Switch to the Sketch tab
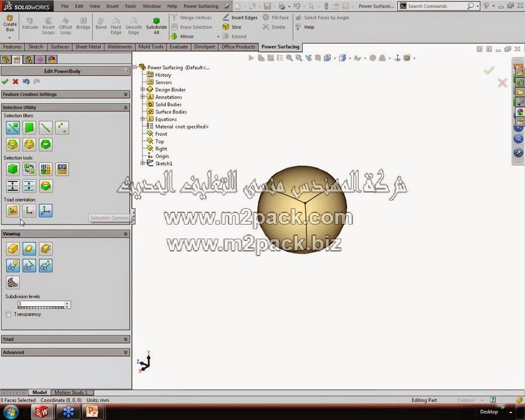The height and width of the screenshot is (420, 525). point(36,47)
